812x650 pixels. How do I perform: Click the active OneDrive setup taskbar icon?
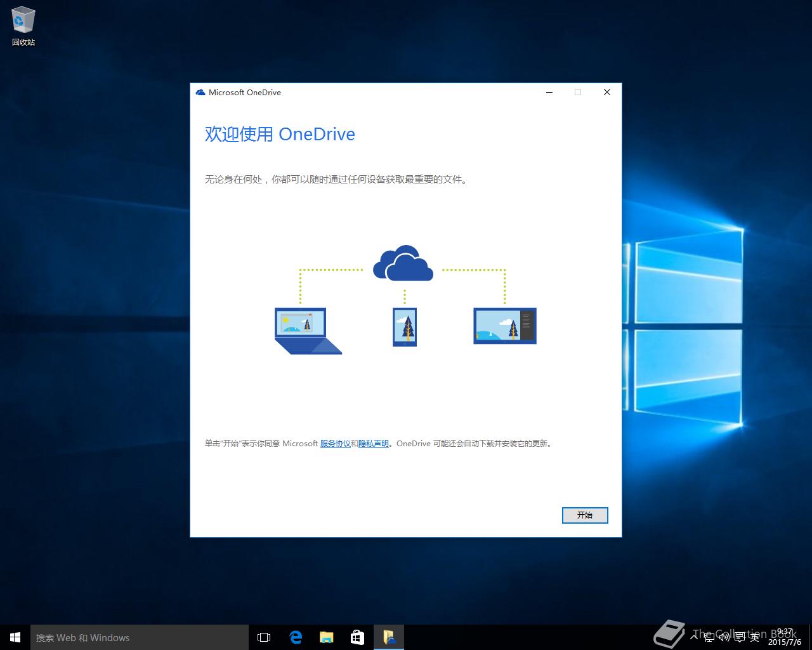[389, 637]
